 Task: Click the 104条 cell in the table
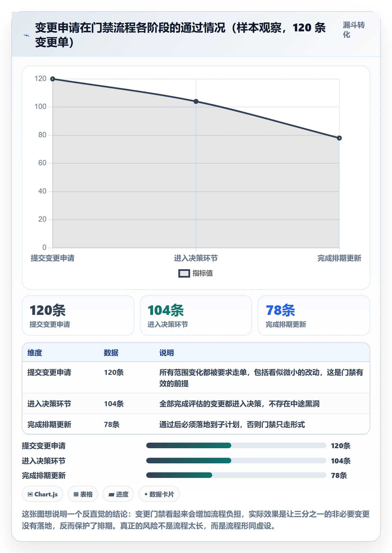pyautogui.click(x=114, y=404)
